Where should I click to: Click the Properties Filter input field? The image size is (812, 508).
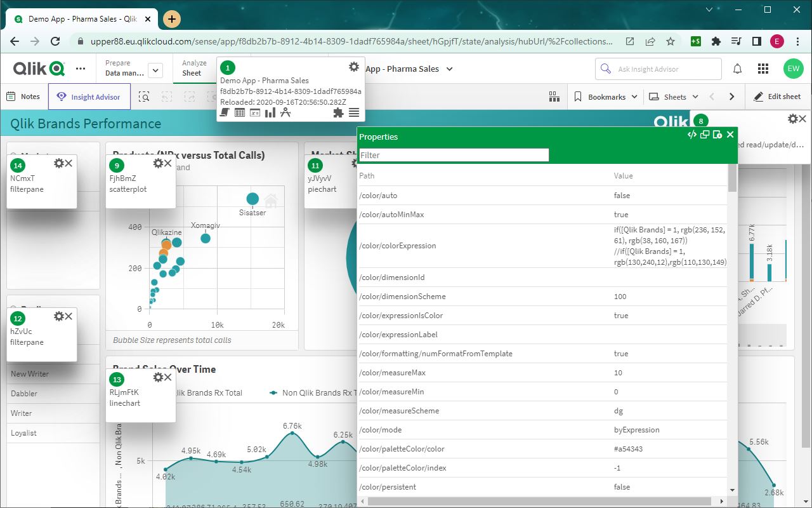[x=454, y=155]
